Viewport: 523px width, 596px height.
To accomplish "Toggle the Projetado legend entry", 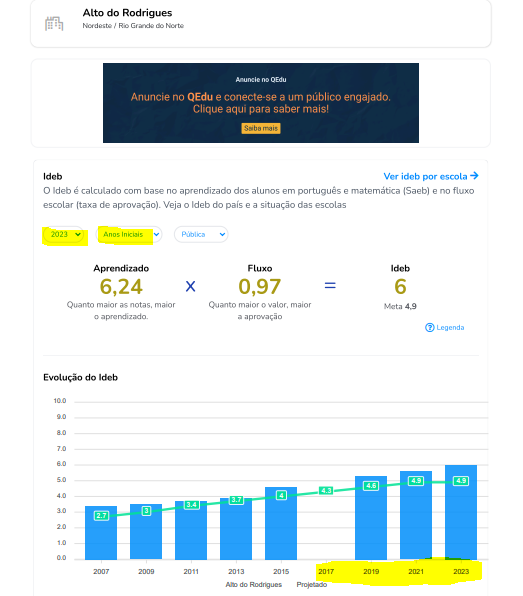I will point(312,585).
